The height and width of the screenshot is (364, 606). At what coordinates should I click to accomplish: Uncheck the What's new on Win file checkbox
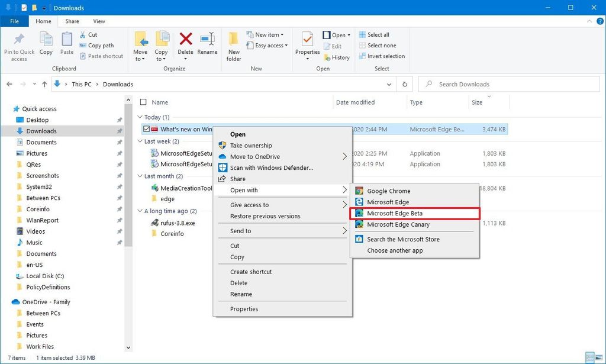point(146,128)
